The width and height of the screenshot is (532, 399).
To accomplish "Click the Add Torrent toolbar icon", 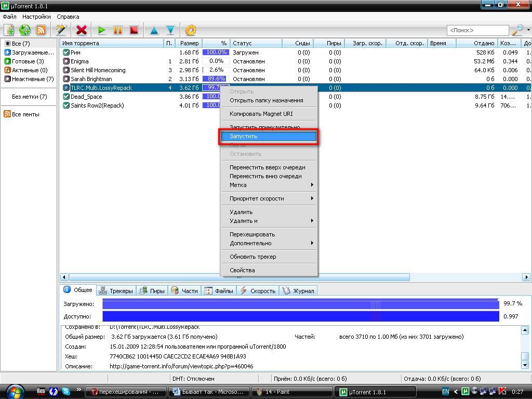I will pos(9,30).
